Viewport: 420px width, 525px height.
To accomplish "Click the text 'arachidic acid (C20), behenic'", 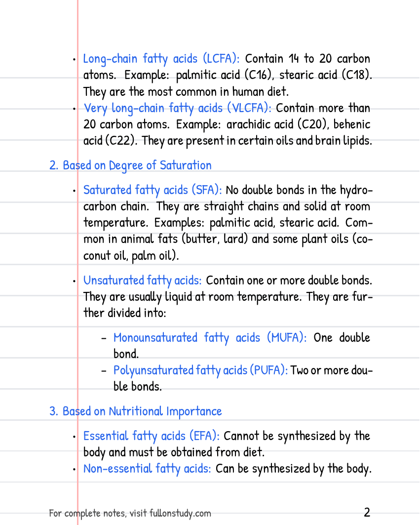I will tap(299, 124).
